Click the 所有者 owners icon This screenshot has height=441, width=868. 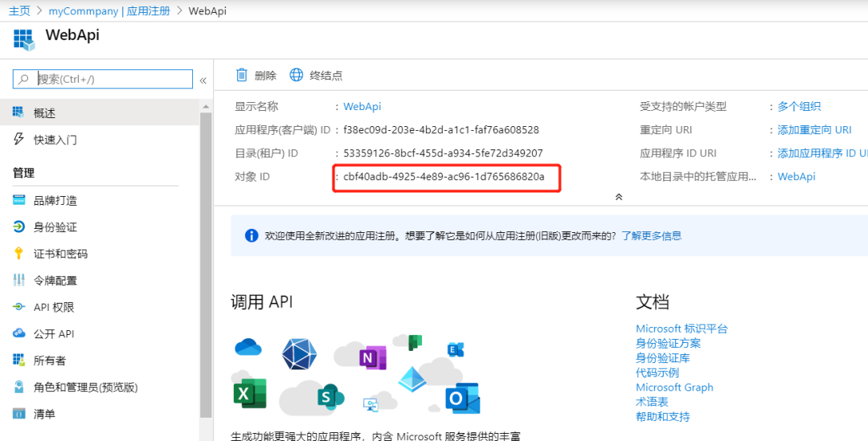coord(18,360)
